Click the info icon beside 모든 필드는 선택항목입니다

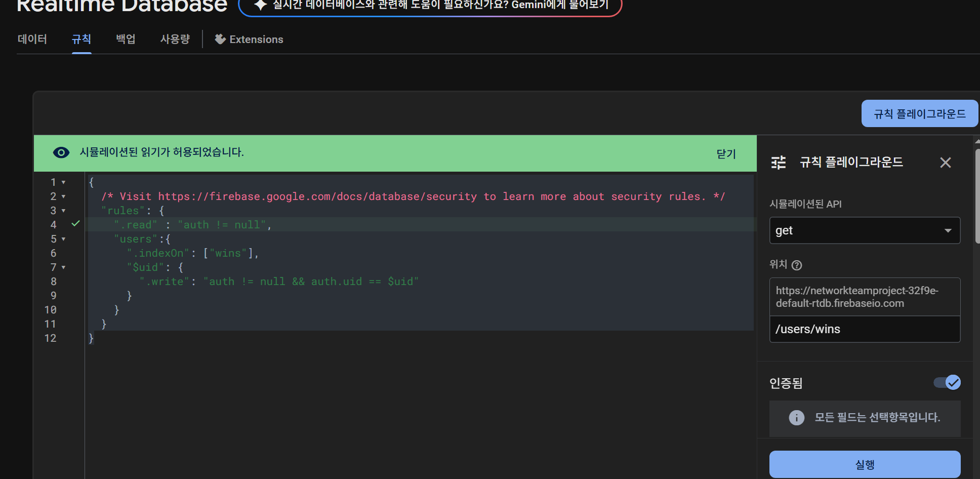[796, 418]
